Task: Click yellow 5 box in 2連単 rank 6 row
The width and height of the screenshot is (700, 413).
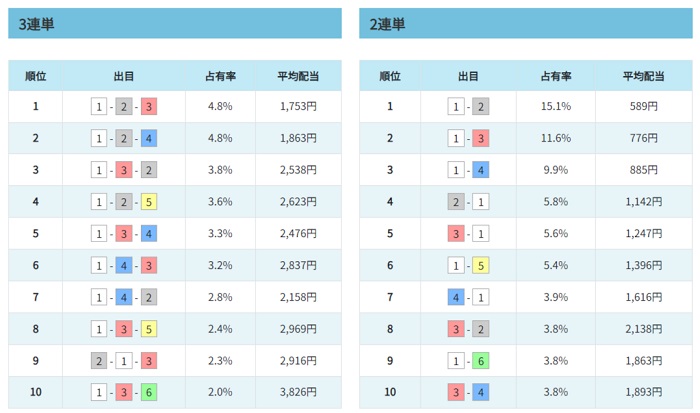Action: pos(481,265)
